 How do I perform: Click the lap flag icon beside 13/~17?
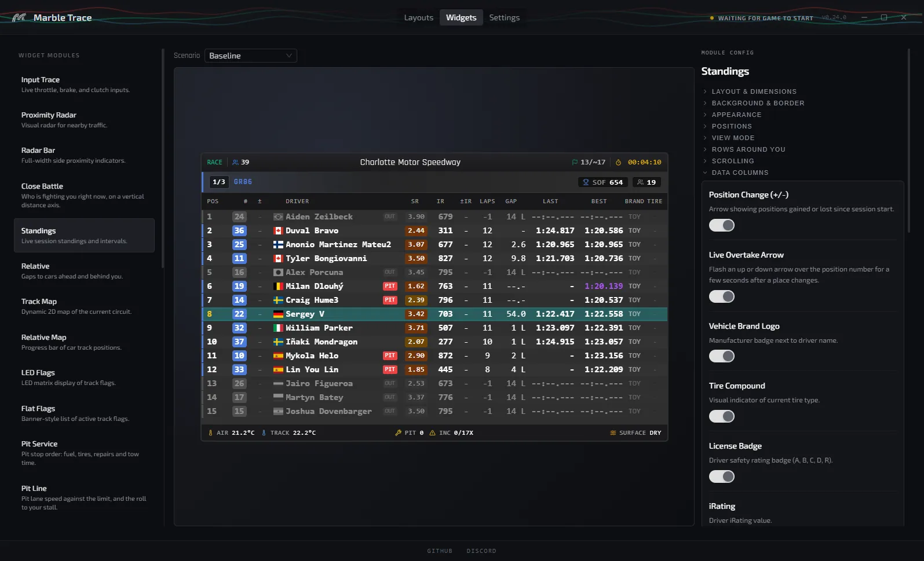[575, 162]
